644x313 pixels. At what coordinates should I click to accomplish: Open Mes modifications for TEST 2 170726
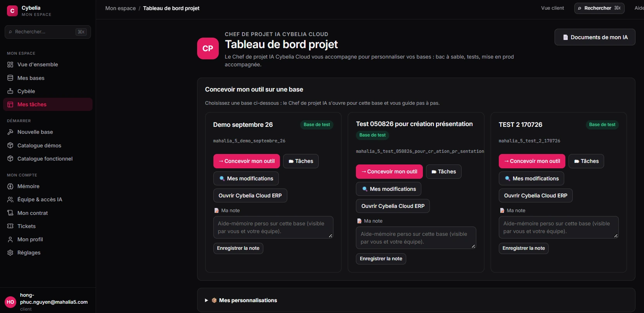pos(531,178)
